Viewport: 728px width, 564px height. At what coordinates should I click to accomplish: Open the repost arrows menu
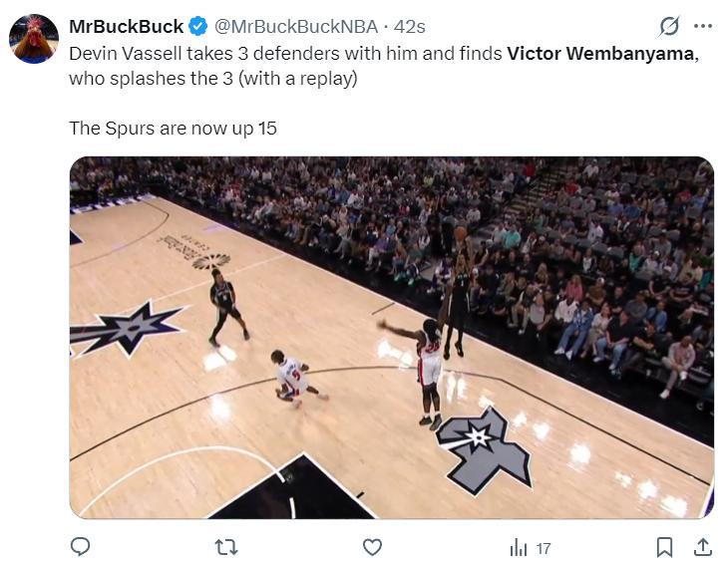pos(226,547)
